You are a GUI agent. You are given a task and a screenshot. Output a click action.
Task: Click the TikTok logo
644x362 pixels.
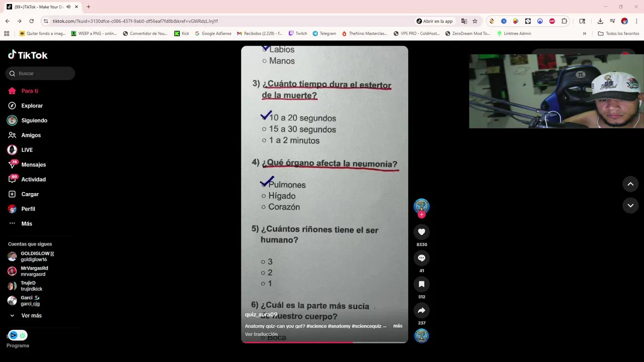(28, 55)
